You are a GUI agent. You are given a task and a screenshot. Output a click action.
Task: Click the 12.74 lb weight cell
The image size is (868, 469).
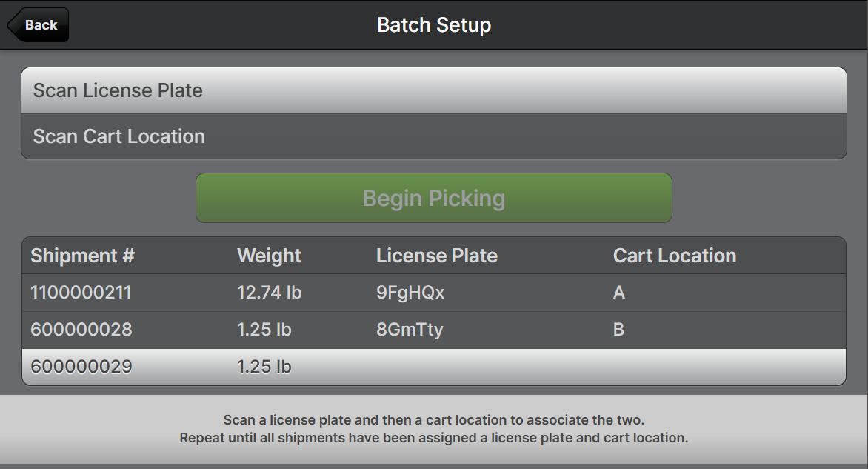[269, 293]
